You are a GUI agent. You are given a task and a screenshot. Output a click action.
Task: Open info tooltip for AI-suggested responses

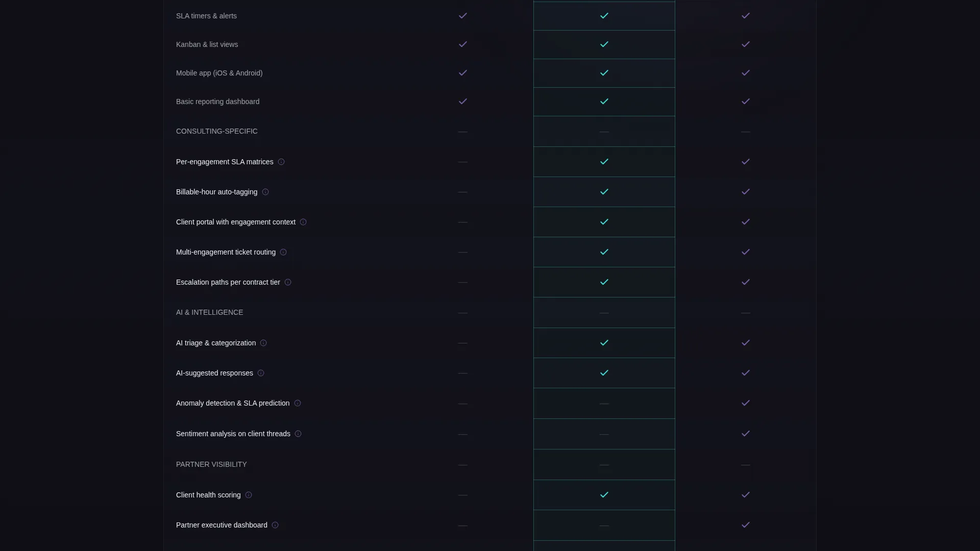pyautogui.click(x=261, y=373)
